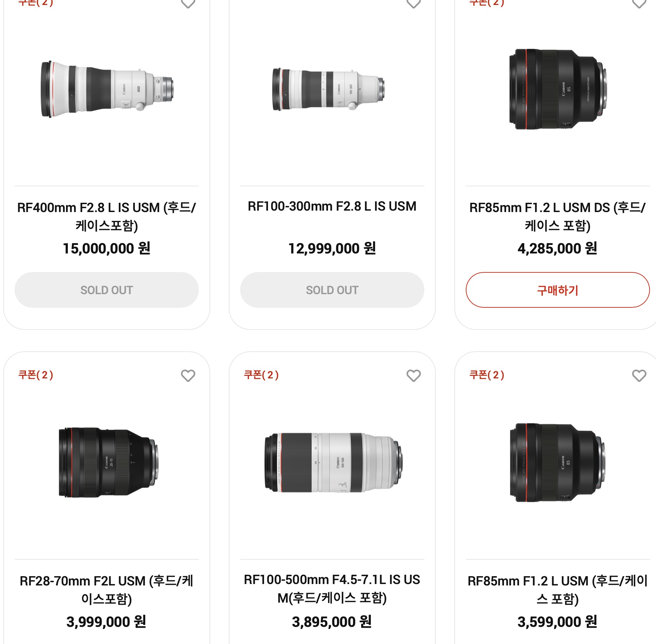The height and width of the screenshot is (644, 656).
Task: Click SOLD OUT button under RF100-300mm F2.8
Action: [332, 290]
